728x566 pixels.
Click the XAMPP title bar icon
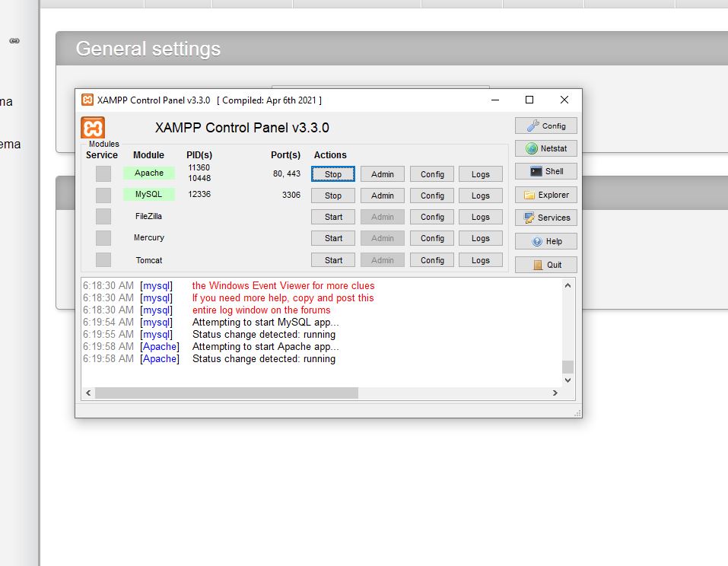87,100
